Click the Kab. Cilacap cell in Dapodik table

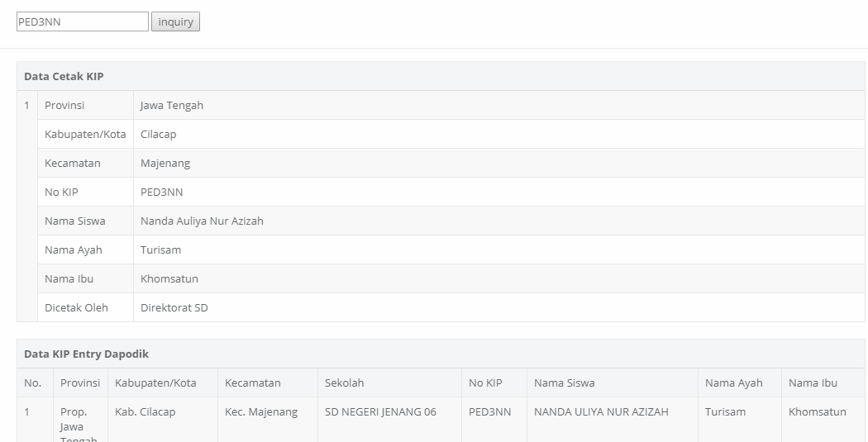pos(145,411)
